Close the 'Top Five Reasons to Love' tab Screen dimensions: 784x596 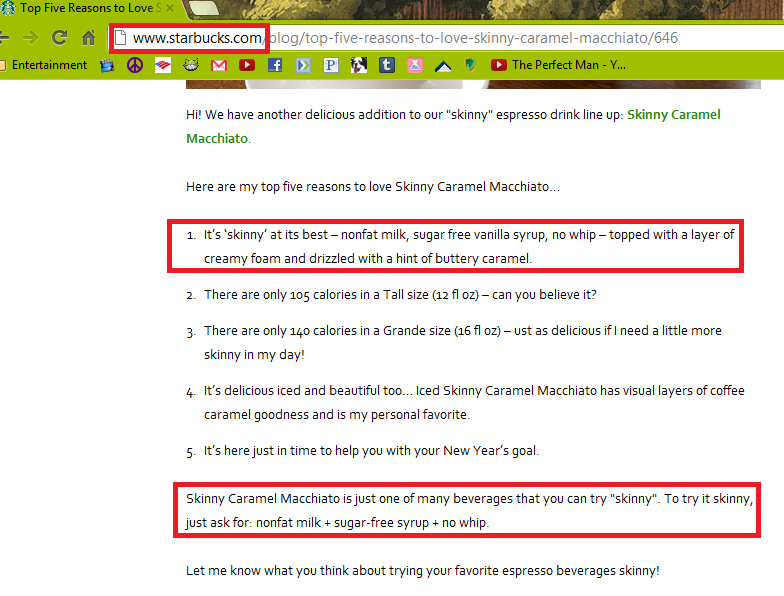coord(170,8)
